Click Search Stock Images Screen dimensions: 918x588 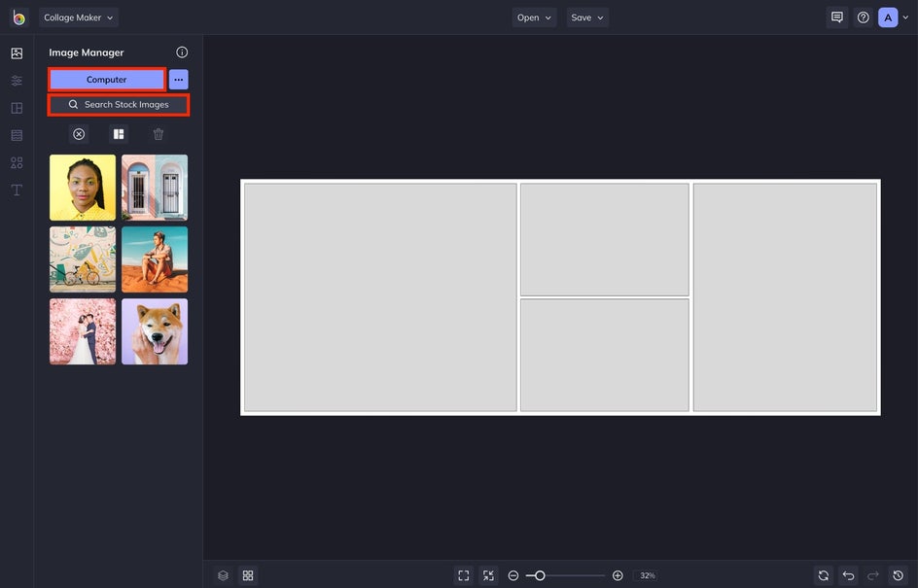click(x=119, y=104)
